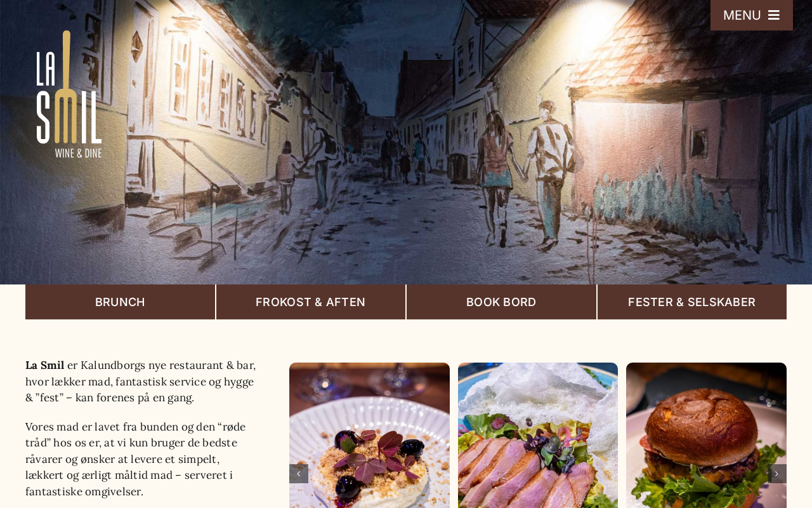
Task: Click the bold La Smil text
Action: 45,365
